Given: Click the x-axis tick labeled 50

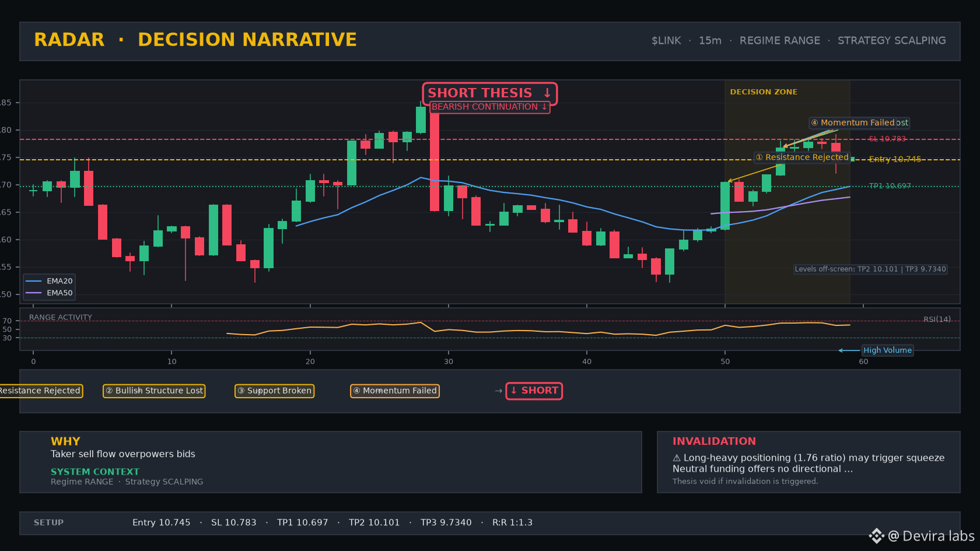Looking at the screenshot, I should (725, 362).
